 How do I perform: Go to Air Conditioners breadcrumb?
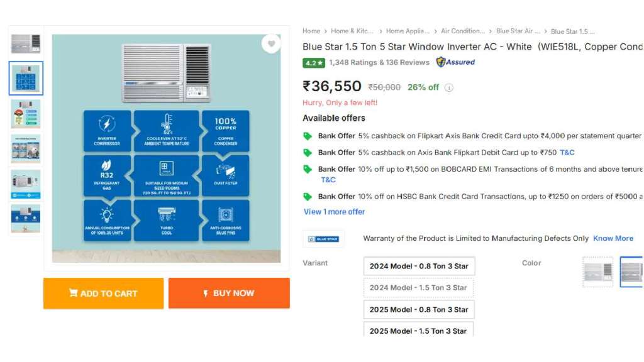(463, 31)
